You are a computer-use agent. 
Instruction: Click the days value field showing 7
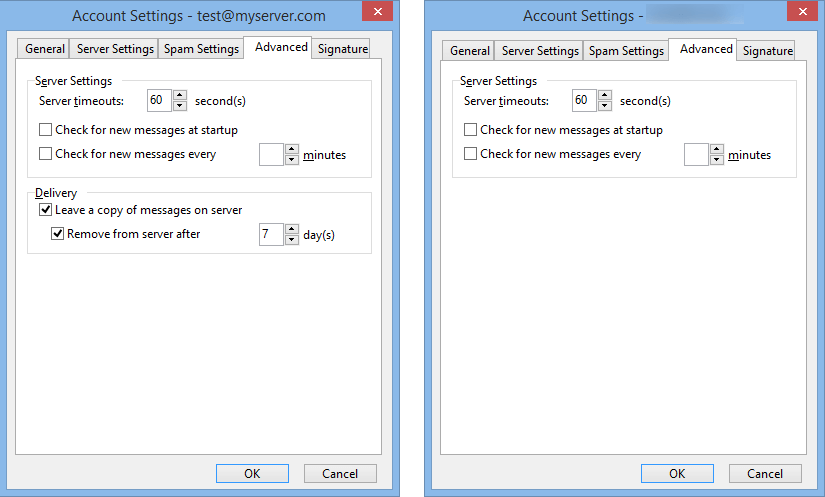tap(271, 235)
